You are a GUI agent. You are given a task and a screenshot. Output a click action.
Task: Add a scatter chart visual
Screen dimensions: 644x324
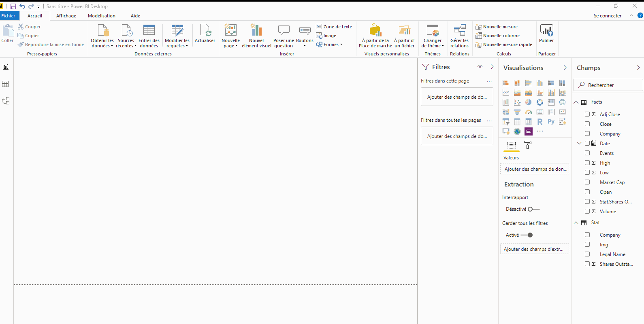tap(517, 102)
